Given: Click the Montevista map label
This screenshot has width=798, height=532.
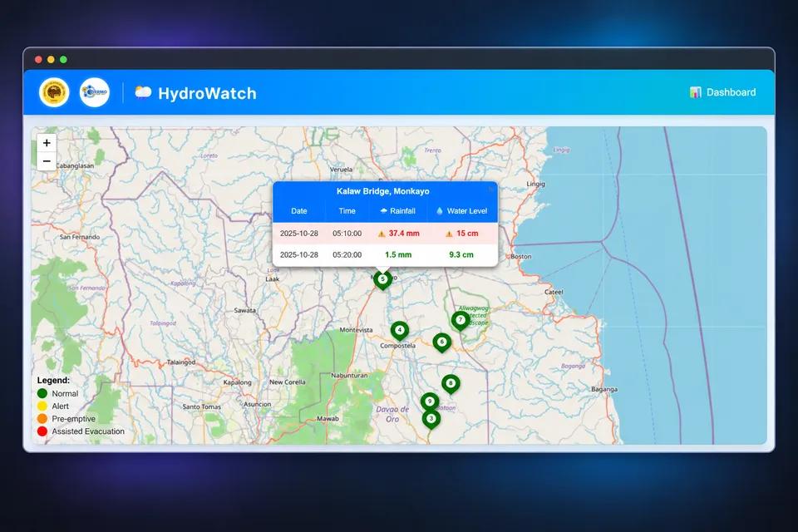Looking at the screenshot, I should point(357,330).
